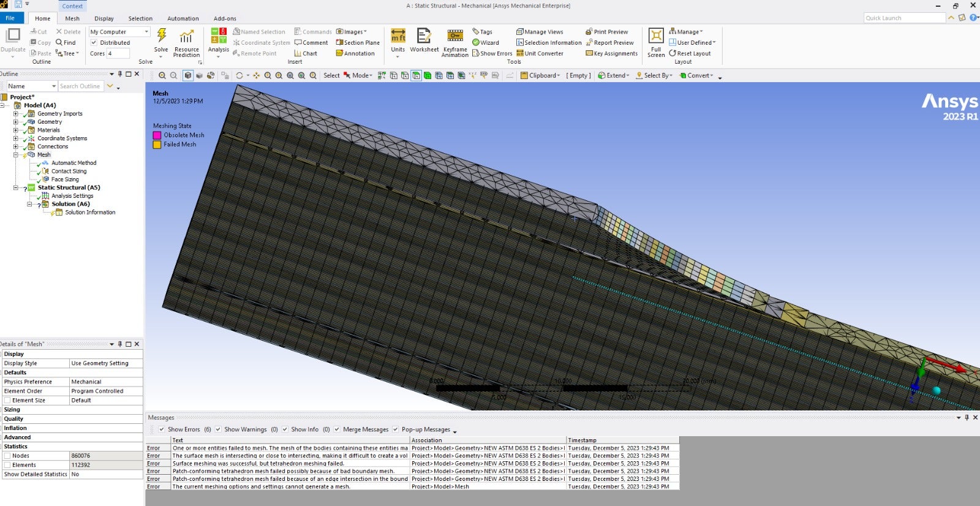This screenshot has width=980, height=506.
Task: Expand the Connections tree node
Action: point(16,146)
